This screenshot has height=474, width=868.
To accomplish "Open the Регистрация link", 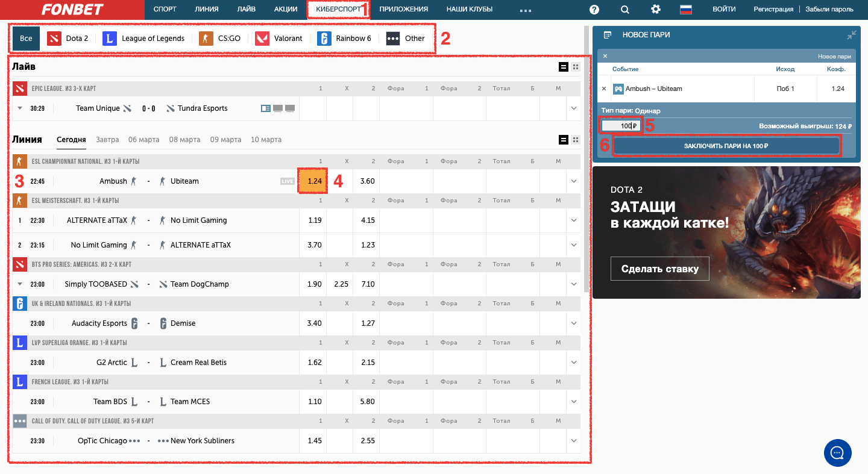I will tap(773, 9).
